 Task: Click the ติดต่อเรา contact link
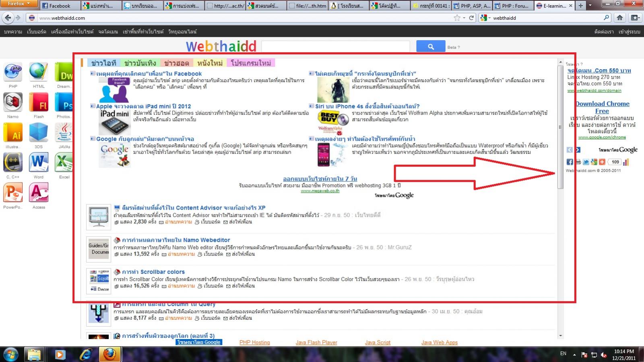(x=604, y=31)
